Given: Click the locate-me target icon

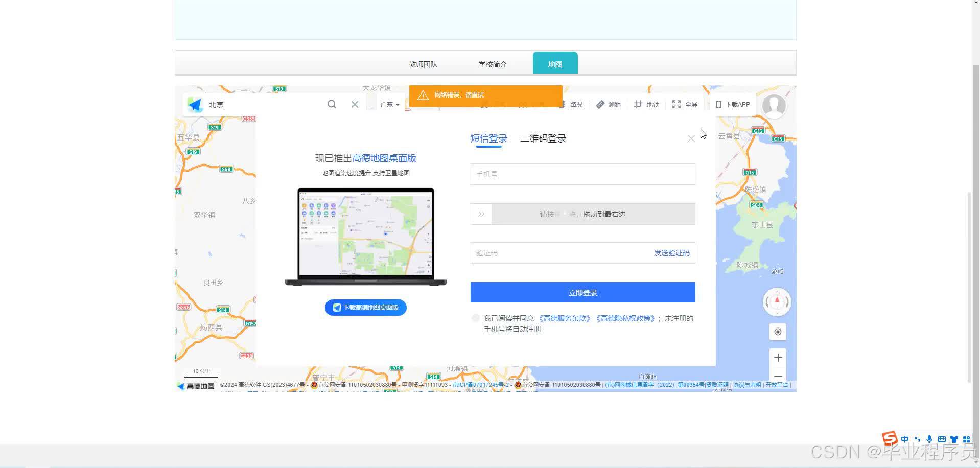Looking at the screenshot, I should (x=778, y=332).
